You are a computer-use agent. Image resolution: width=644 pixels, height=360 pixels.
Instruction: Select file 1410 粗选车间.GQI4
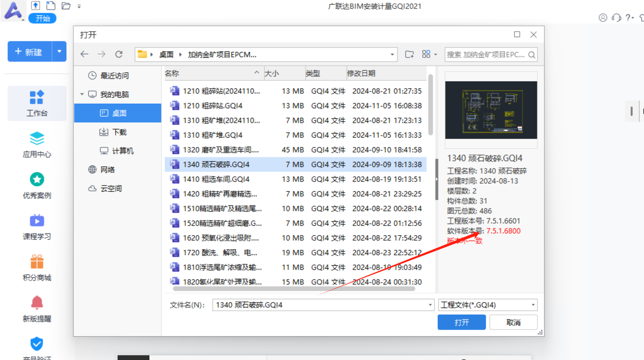296,179
